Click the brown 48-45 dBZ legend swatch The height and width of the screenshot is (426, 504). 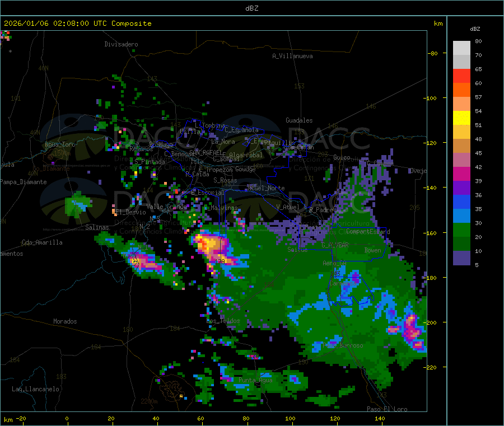461,146
